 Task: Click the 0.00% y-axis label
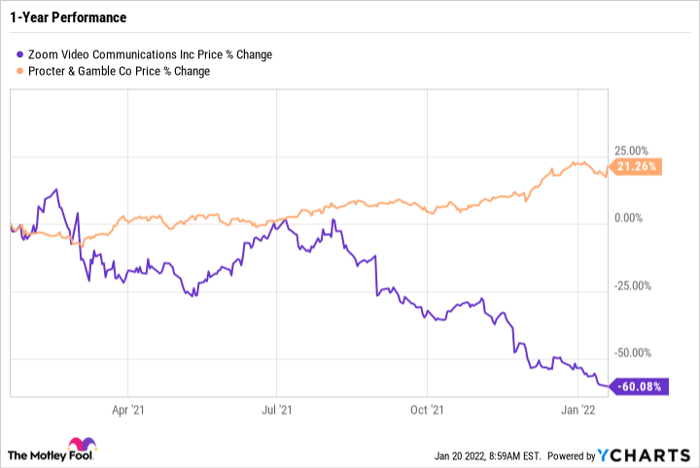tap(636, 218)
